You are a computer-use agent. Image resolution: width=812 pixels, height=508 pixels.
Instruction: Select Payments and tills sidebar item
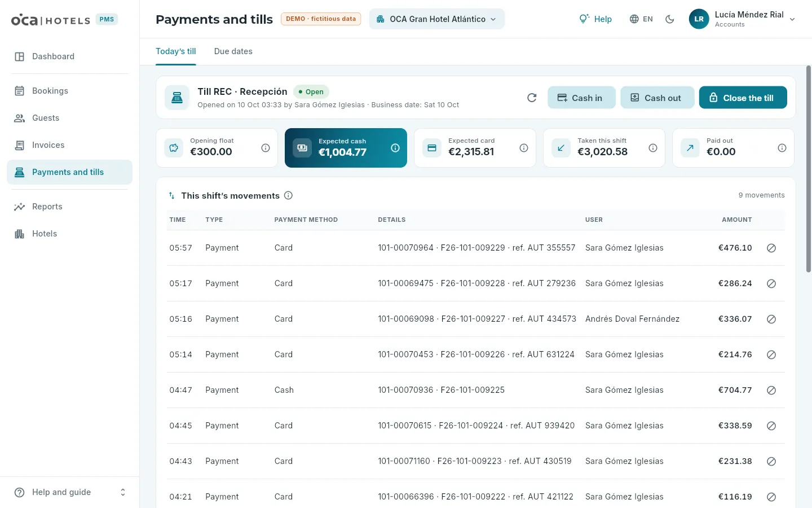[70, 172]
